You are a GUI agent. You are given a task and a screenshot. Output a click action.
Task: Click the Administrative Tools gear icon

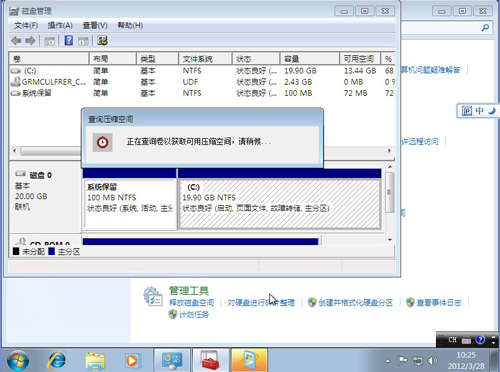click(x=153, y=296)
